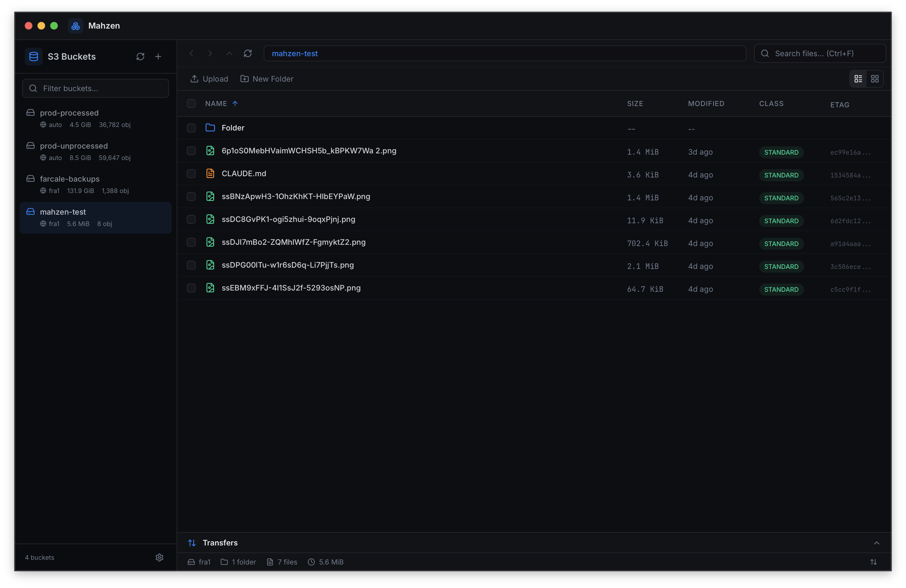Image resolution: width=906 pixels, height=588 pixels.
Task: Switch to list view layout
Action: click(x=858, y=79)
